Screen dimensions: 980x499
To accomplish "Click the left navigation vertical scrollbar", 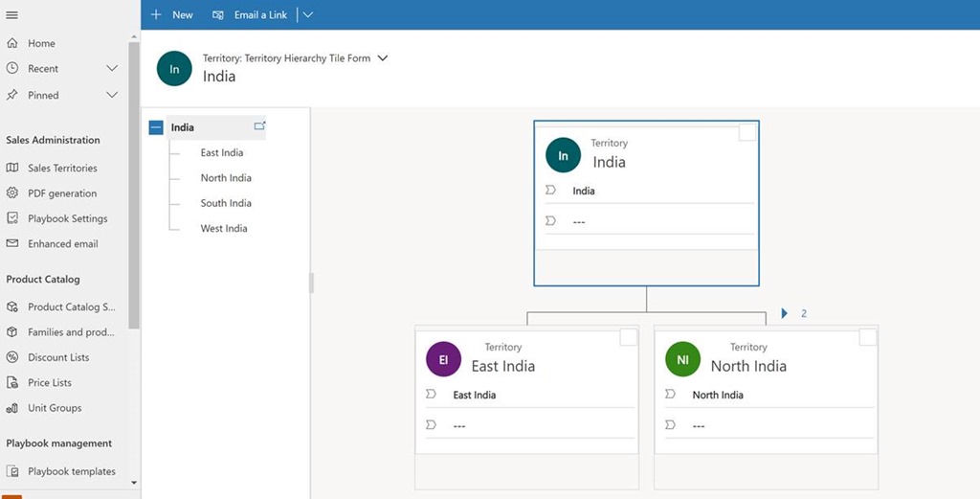I will pyautogui.click(x=135, y=192).
